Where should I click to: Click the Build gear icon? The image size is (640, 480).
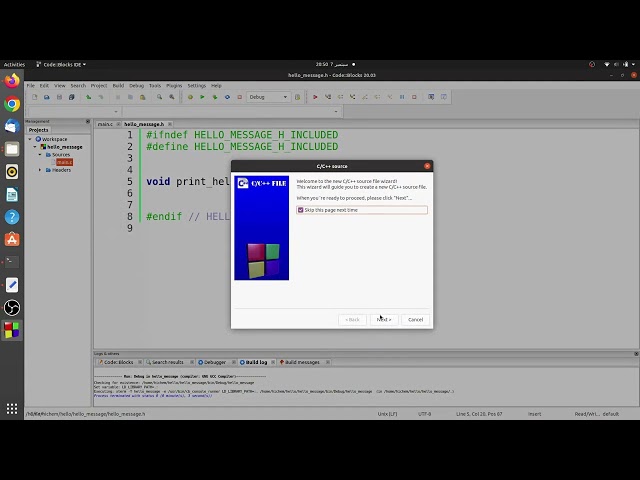190,97
